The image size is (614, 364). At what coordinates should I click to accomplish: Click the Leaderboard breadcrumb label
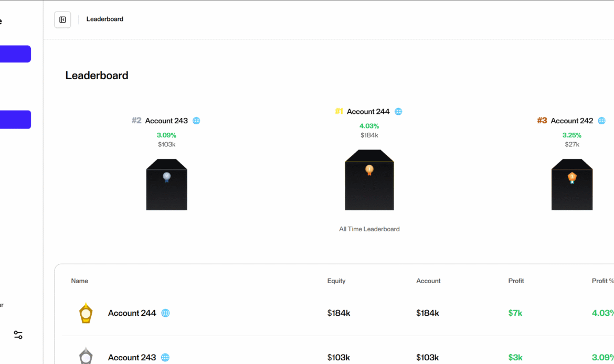pyautogui.click(x=104, y=19)
